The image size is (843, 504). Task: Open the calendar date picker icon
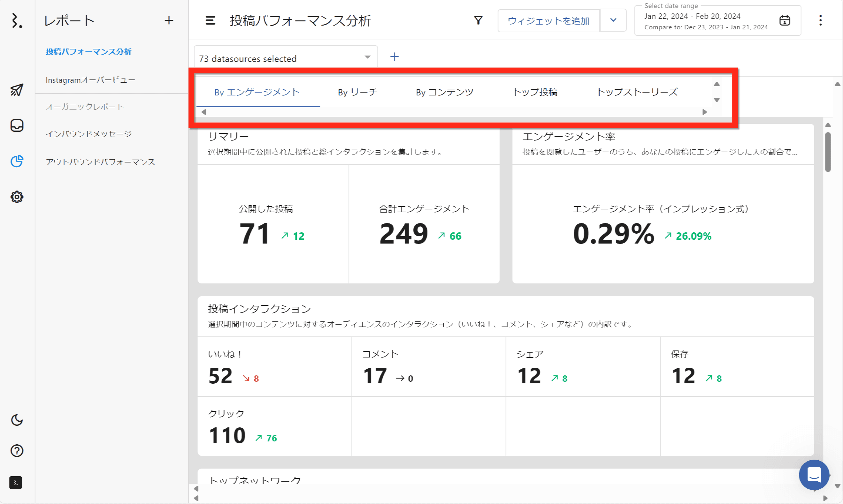point(785,20)
